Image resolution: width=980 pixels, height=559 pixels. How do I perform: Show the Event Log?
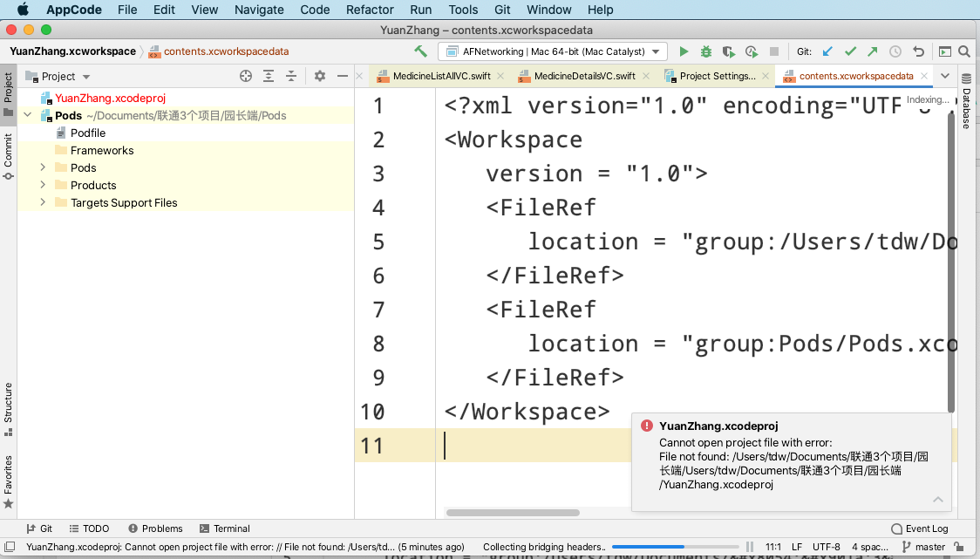click(919, 528)
